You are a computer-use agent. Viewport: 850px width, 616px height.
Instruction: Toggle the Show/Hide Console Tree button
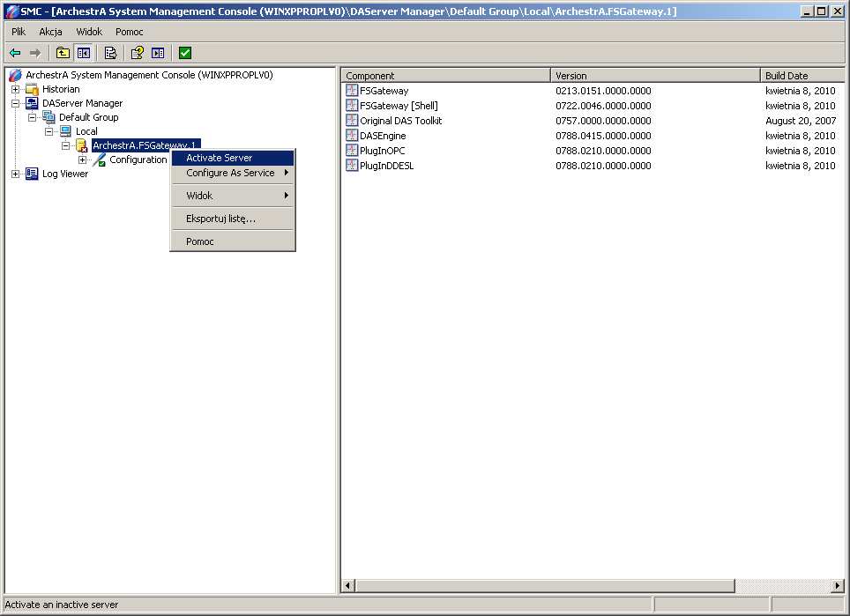84,53
